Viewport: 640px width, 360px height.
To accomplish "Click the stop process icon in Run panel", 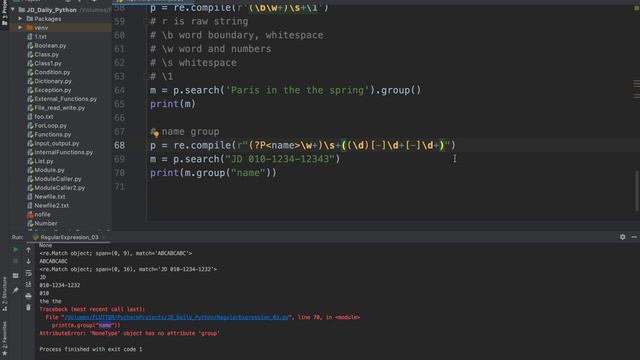I will [x=16, y=261].
